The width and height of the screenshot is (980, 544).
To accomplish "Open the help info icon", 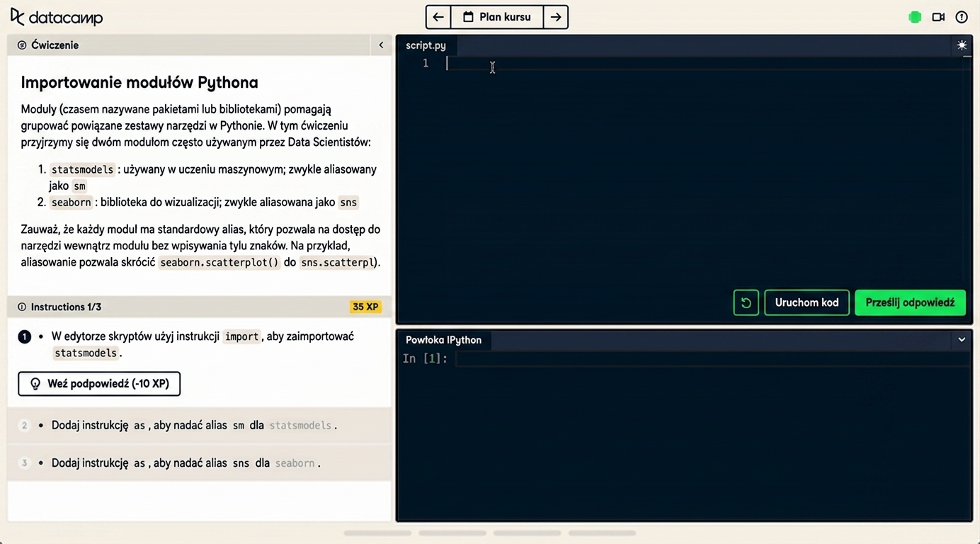I will coord(962,17).
